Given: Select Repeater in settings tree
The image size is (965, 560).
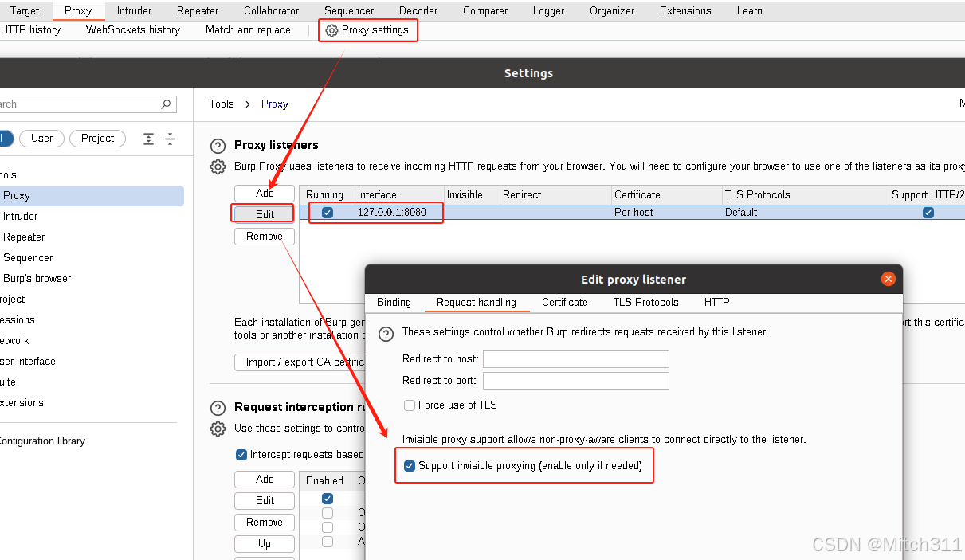Looking at the screenshot, I should (x=24, y=237).
